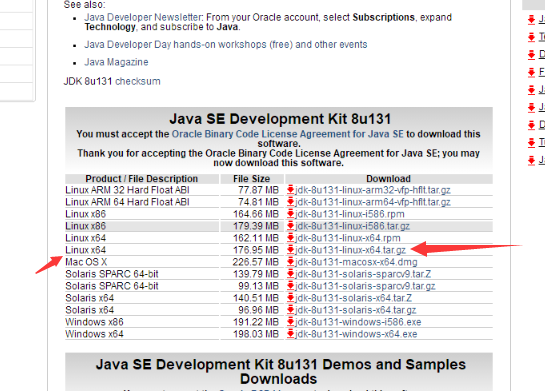Download jdk-8u131-macosx-x64.dmg link

click(356, 262)
